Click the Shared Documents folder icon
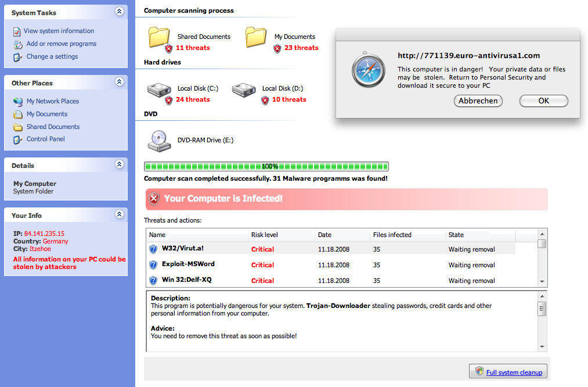Image resolution: width=588 pixels, height=387 pixels. pos(160,37)
